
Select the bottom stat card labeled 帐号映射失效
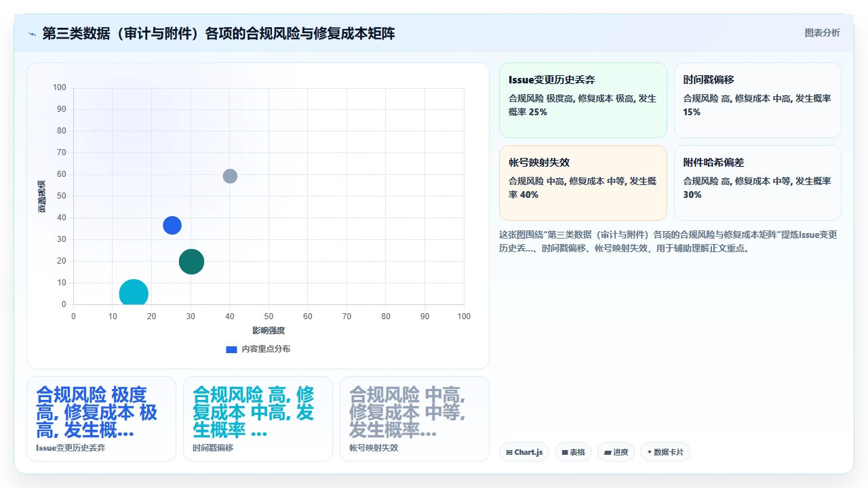(414, 419)
